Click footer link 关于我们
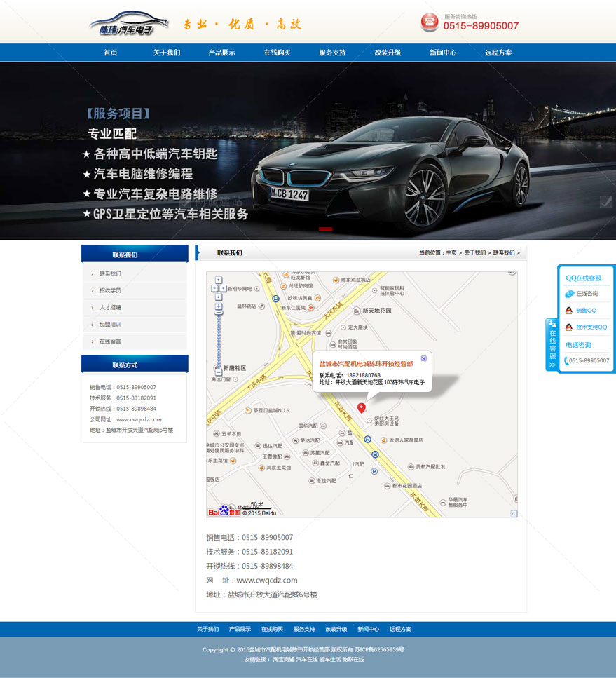Screen dimensions: 616x678 coord(208,629)
